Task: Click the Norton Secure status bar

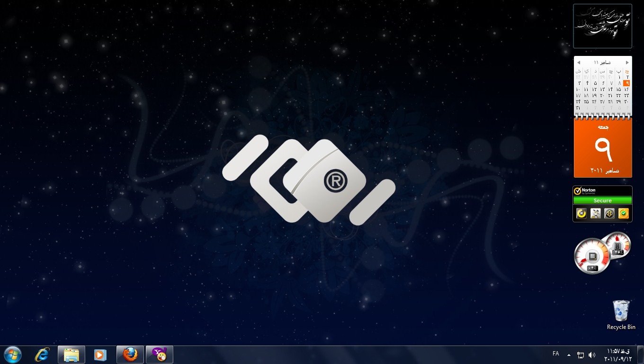Action: (602, 200)
